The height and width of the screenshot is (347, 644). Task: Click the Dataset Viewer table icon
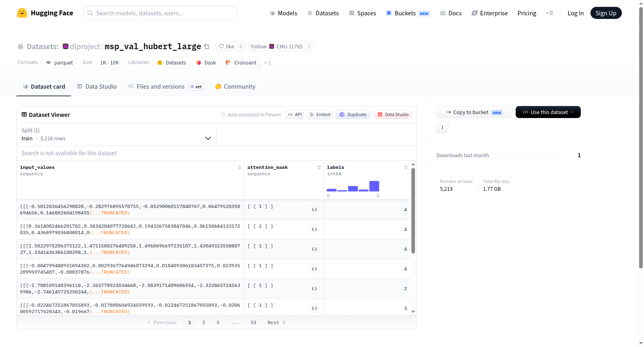coord(24,114)
